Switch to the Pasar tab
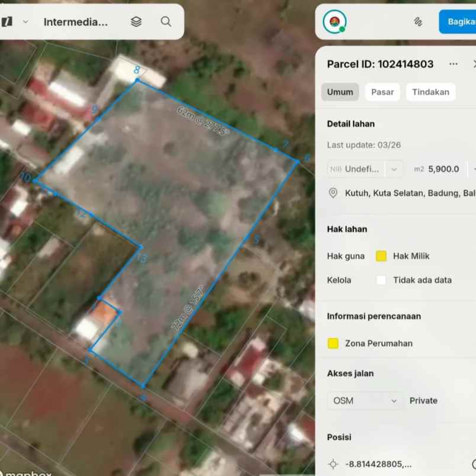Viewport: 476px width, 476px height. pos(382,92)
